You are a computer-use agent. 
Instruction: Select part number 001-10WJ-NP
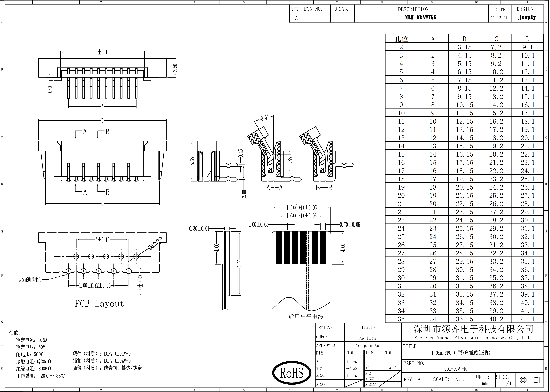click(456, 369)
